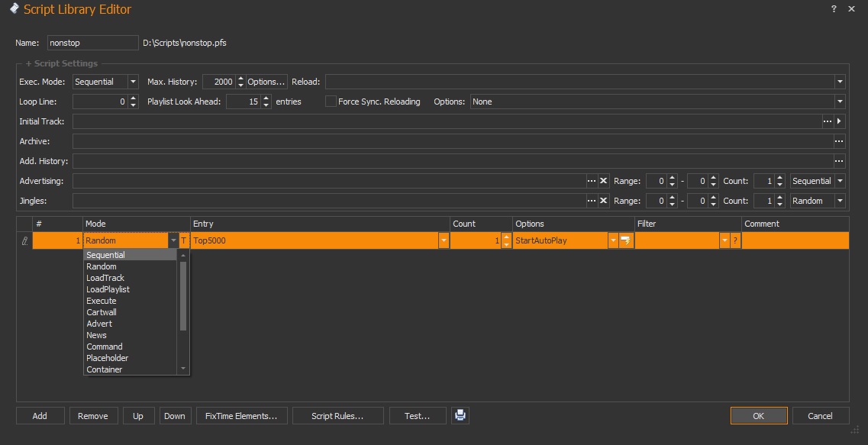
Task: Open the Advertising Sequential mode dropdown
Action: click(x=840, y=181)
